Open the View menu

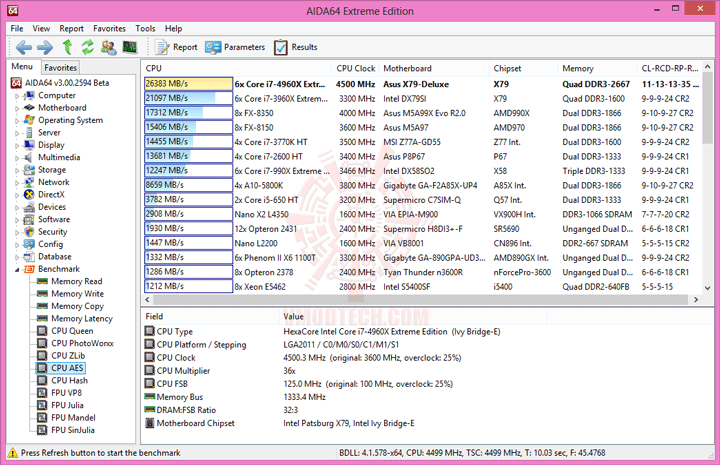click(x=41, y=28)
